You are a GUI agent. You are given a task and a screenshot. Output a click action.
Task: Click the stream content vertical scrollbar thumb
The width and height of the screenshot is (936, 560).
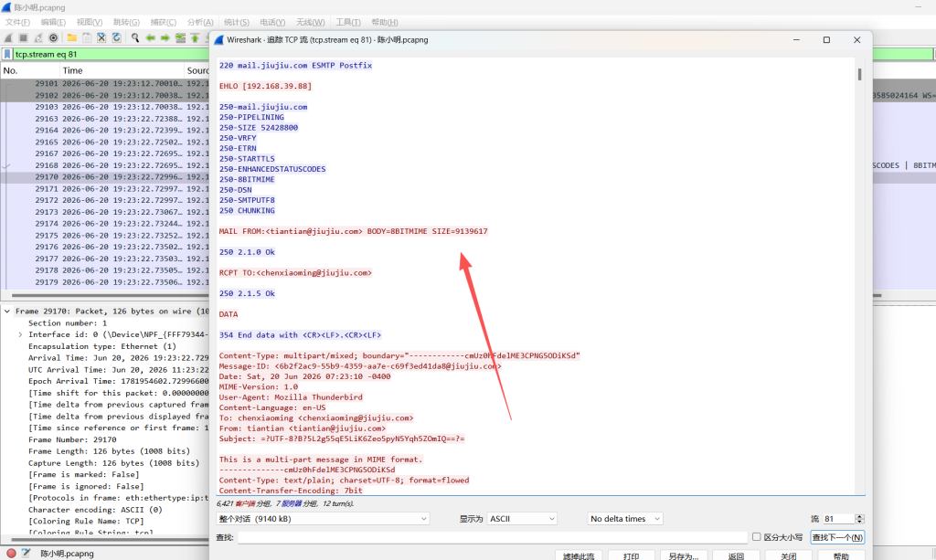click(859, 74)
